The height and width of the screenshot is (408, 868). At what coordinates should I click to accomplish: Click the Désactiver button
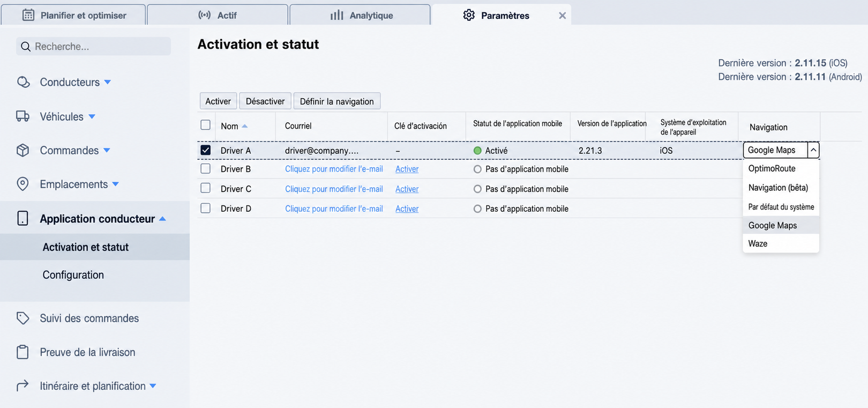tap(265, 101)
